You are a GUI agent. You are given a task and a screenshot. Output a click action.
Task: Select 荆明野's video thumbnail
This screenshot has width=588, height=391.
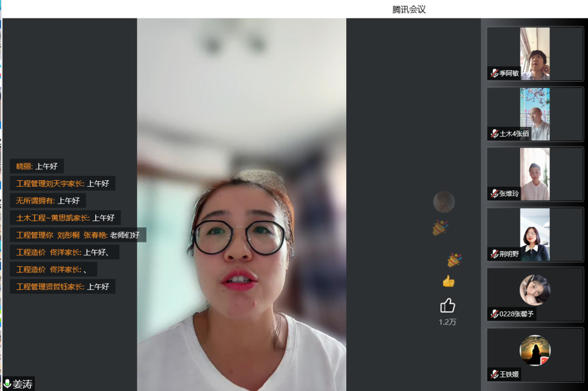[x=535, y=234]
